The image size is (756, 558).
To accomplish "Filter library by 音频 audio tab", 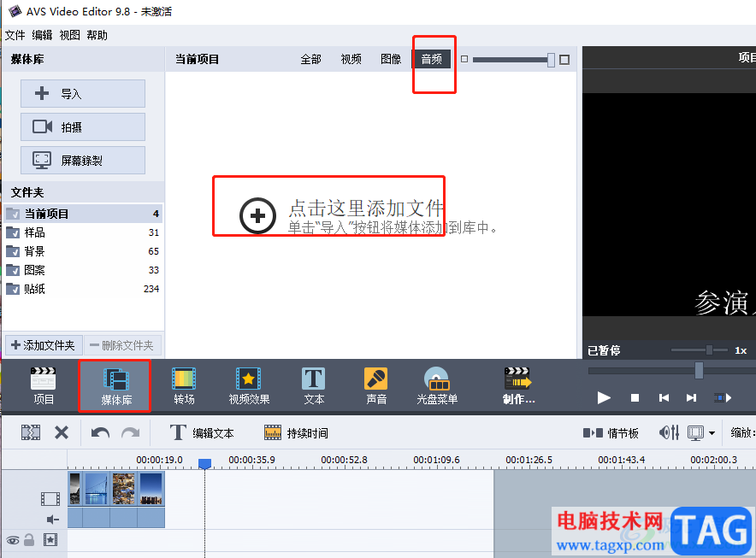I will 432,59.
